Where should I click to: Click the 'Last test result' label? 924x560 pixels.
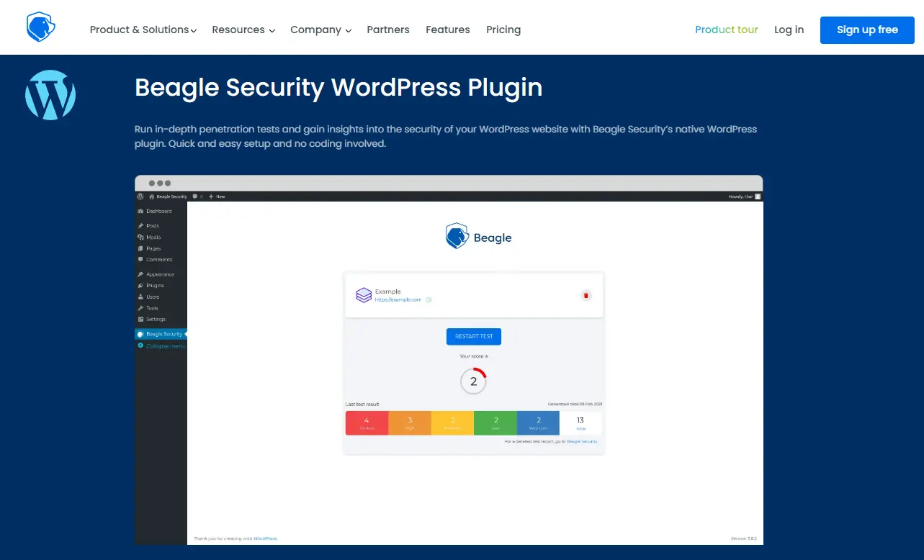pyautogui.click(x=362, y=405)
